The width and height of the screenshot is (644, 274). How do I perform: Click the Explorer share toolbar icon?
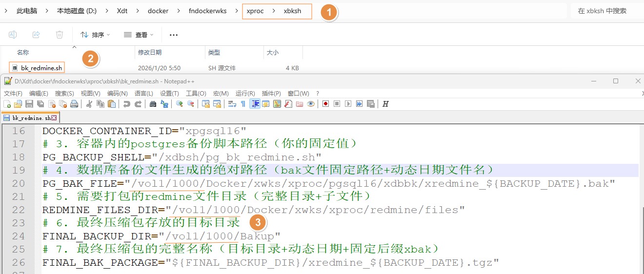[36, 35]
